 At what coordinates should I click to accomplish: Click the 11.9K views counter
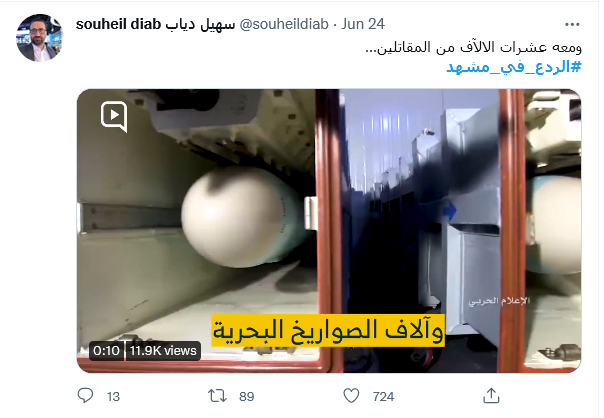tap(163, 351)
